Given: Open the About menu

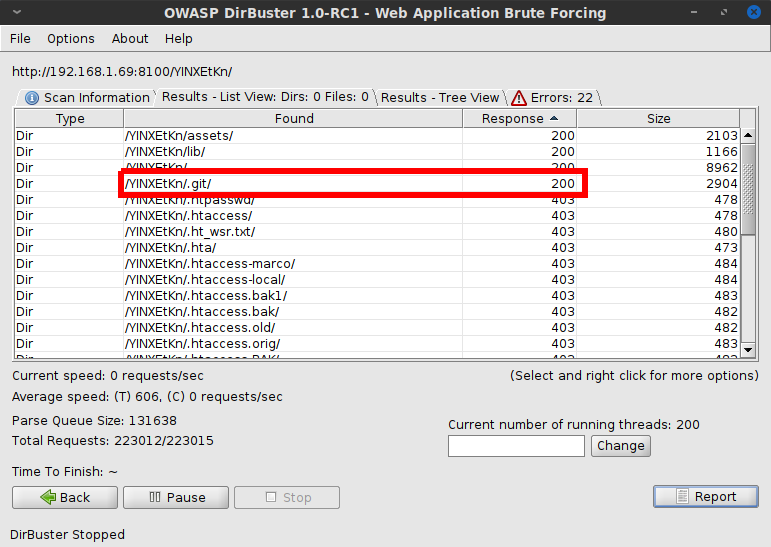Looking at the screenshot, I should pos(130,38).
